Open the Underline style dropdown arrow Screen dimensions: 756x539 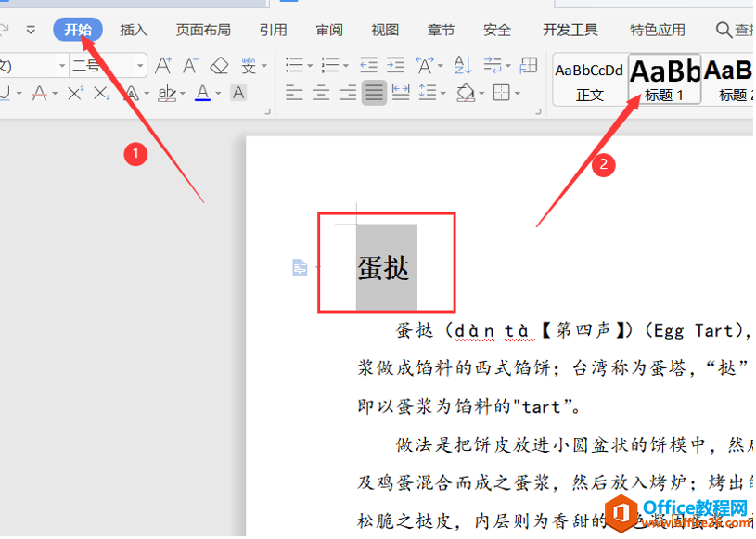19,93
